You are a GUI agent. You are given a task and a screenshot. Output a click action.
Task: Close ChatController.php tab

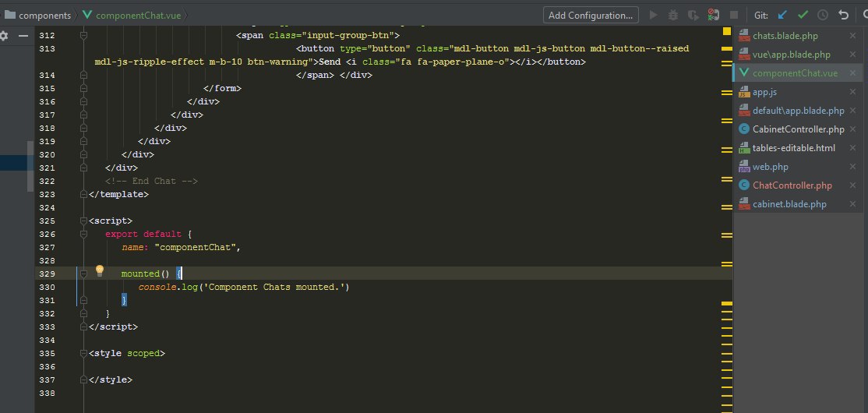[852, 185]
